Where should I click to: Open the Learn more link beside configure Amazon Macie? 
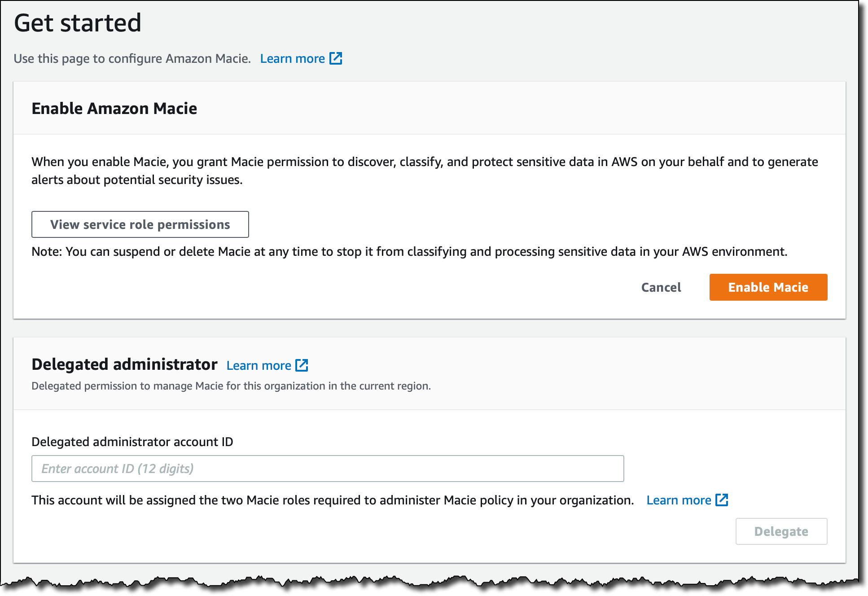point(292,59)
